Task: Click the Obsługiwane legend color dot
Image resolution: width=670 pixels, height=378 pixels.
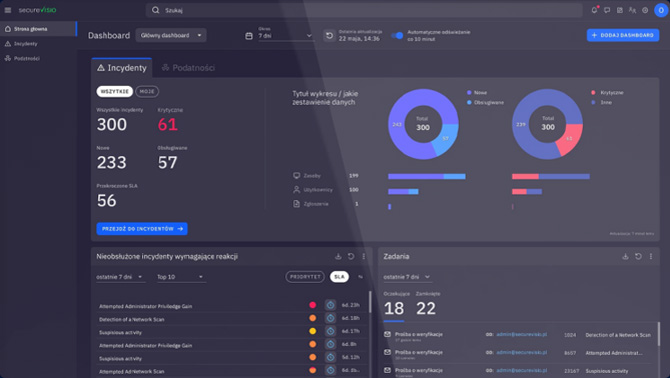Action: pyautogui.click(x=469, y=103)
